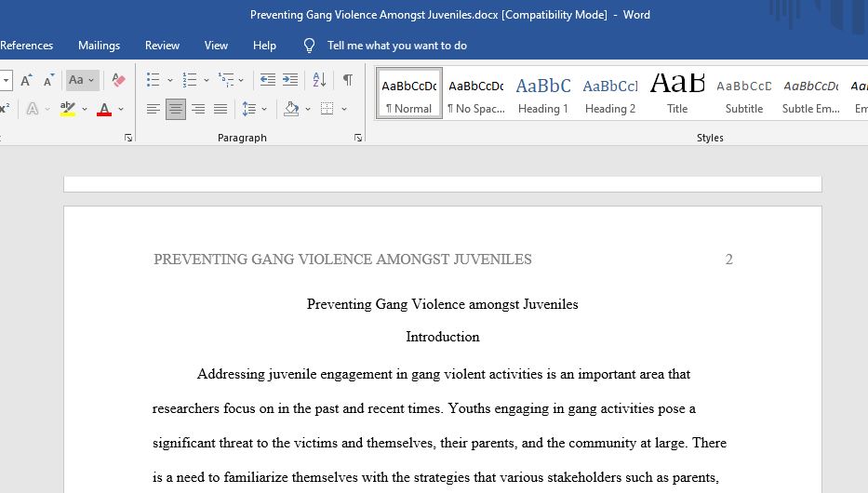Click page number 2 in header
The image size is (868, 493).
point(729,260)
